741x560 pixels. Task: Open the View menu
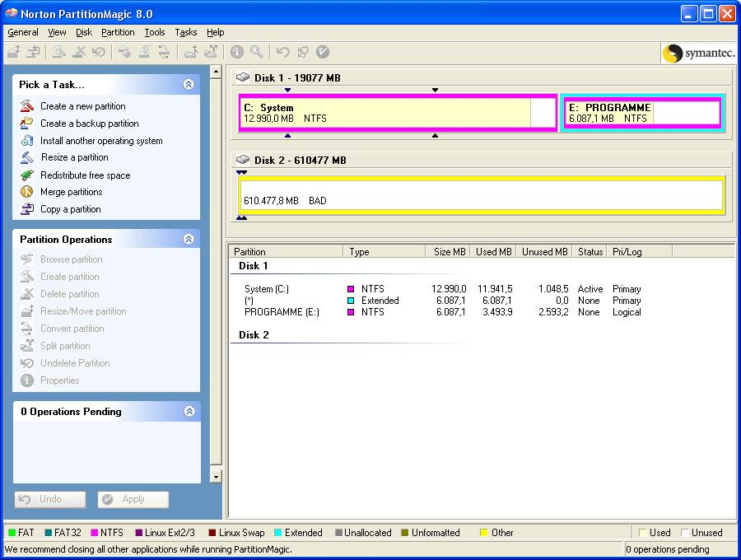(57, 32)
